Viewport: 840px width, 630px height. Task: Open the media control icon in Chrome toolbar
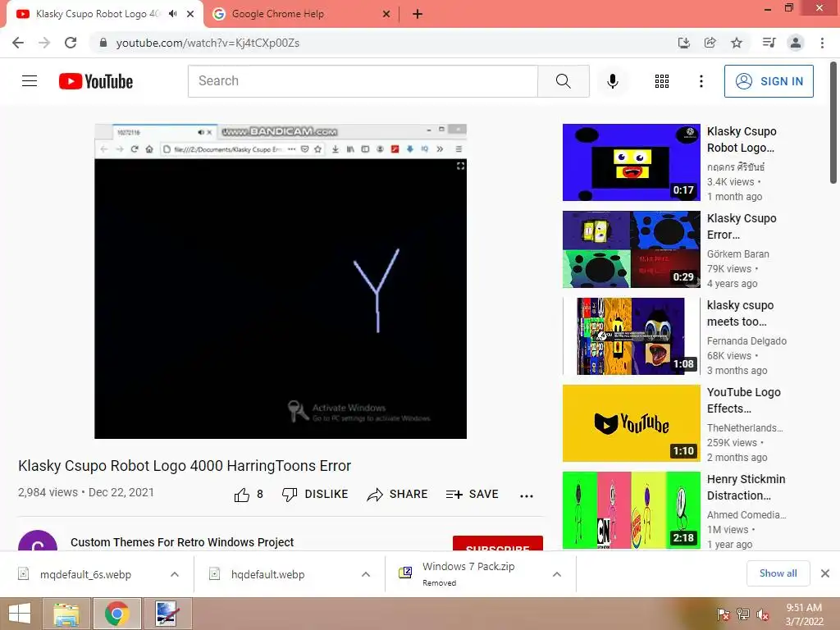(x=769, y=43)
